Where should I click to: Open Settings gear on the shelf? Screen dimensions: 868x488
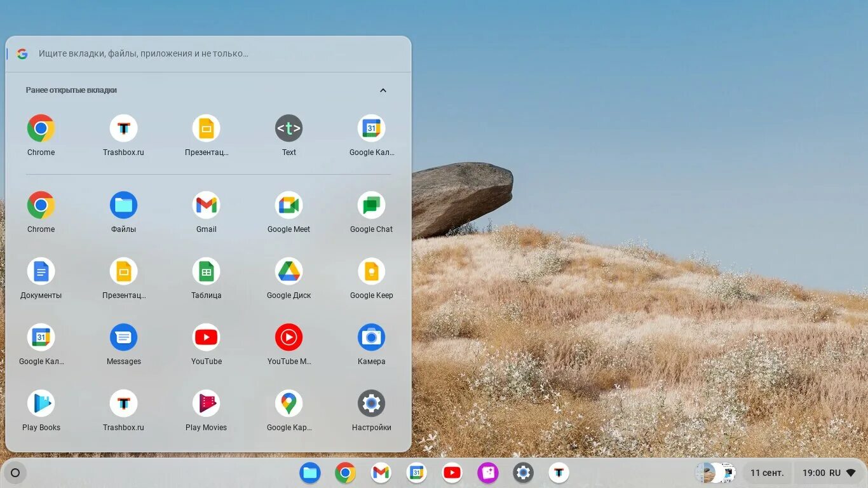tap(524, 473)
